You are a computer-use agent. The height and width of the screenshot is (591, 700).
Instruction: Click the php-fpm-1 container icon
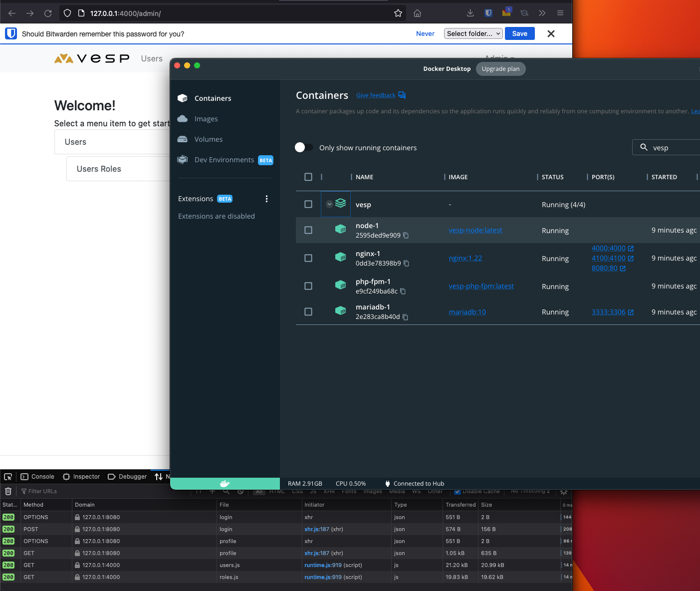(x=341, y=285)
